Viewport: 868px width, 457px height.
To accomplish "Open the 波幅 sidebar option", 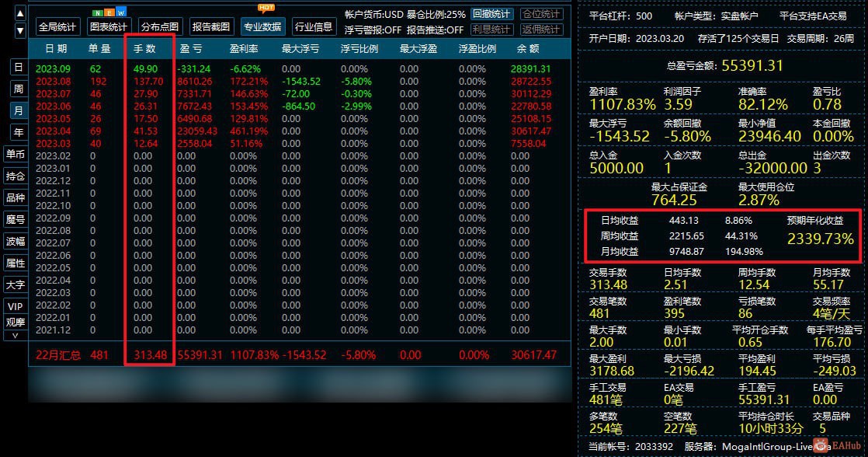I will point(16,241).
